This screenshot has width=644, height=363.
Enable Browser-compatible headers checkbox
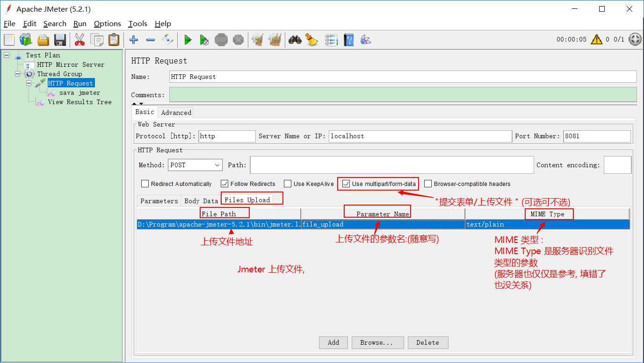(428, 184)
